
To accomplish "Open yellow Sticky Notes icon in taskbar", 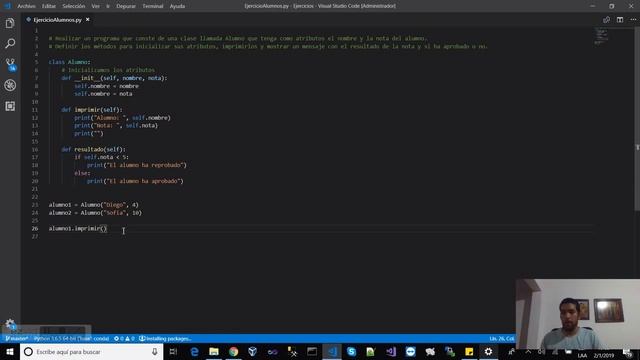I will [469, 351].
